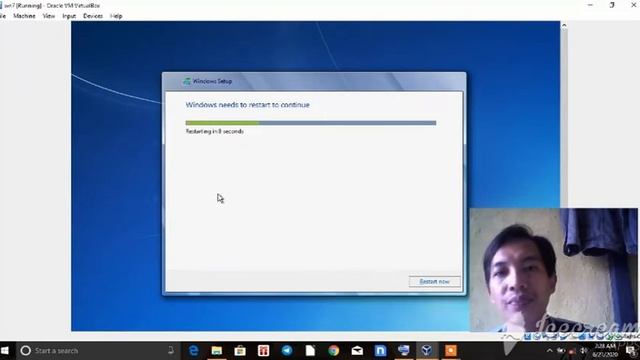The width and height of the screenshot is (640, 360).
Task: Open the Input menu
Action: coord(69,16)
